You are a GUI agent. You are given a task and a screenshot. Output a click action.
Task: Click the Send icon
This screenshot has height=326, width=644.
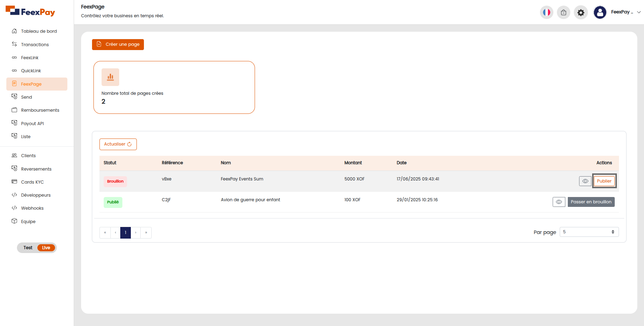(x=14, y=97)
